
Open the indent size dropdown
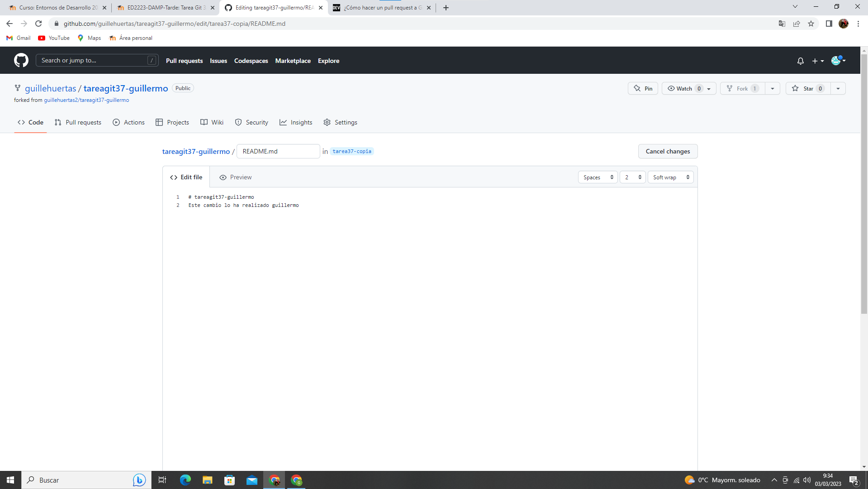(632, 177)
